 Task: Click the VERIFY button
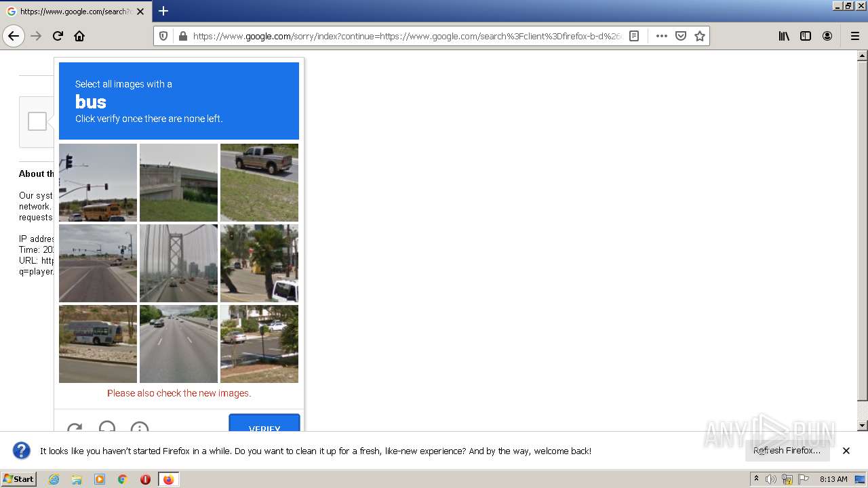(264, 423)
